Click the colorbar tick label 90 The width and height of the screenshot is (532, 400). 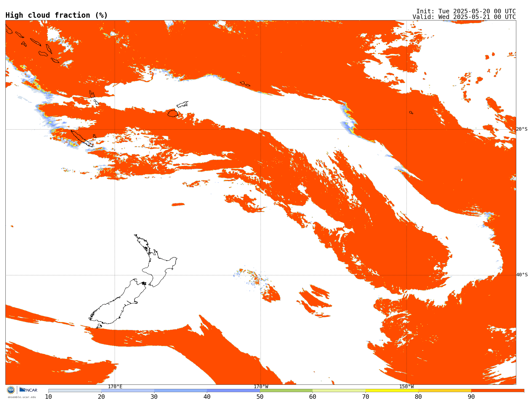tap(471, 397)
